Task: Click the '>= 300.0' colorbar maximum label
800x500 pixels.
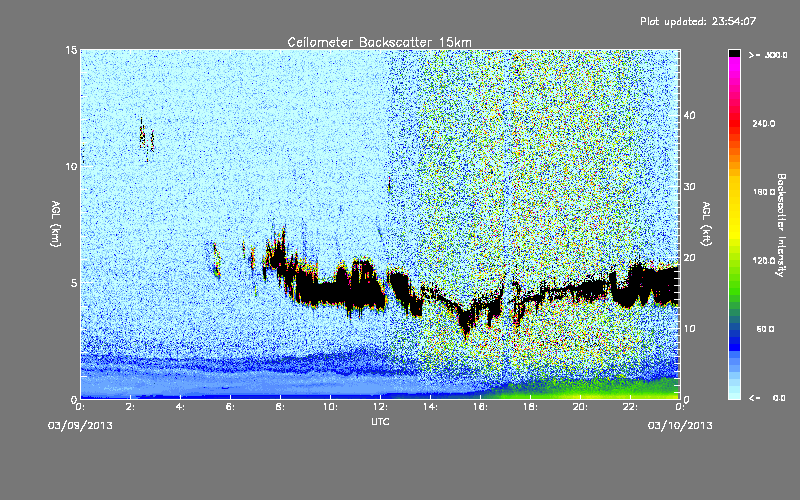Action: pyautogui.click(x=768, y=55)
